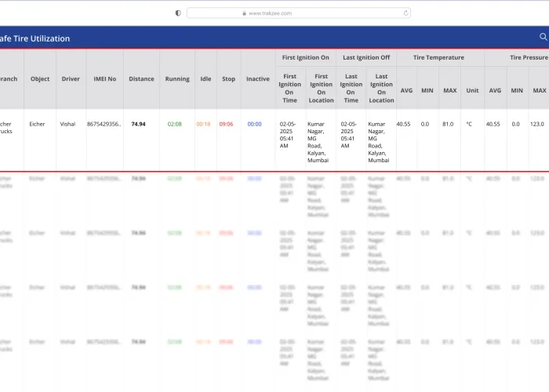
Task: Select the Distance column header
Action: coord(141,79)
